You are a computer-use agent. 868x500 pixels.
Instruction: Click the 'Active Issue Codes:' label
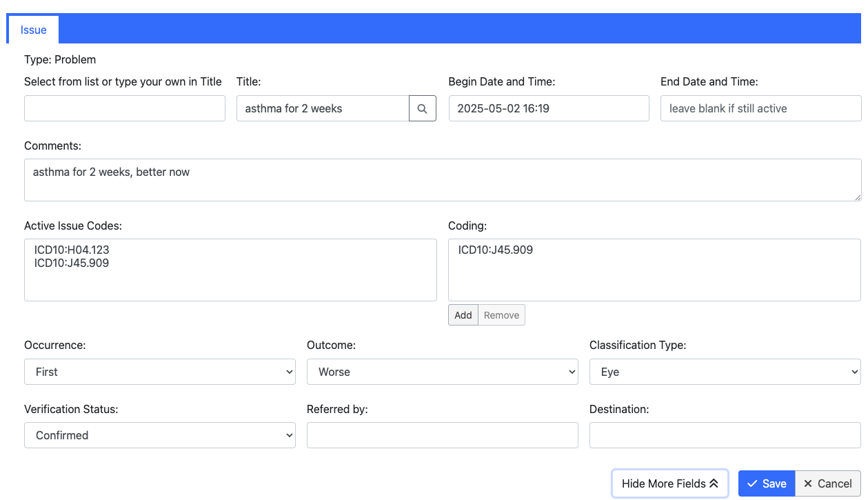[x=73, y=226]
